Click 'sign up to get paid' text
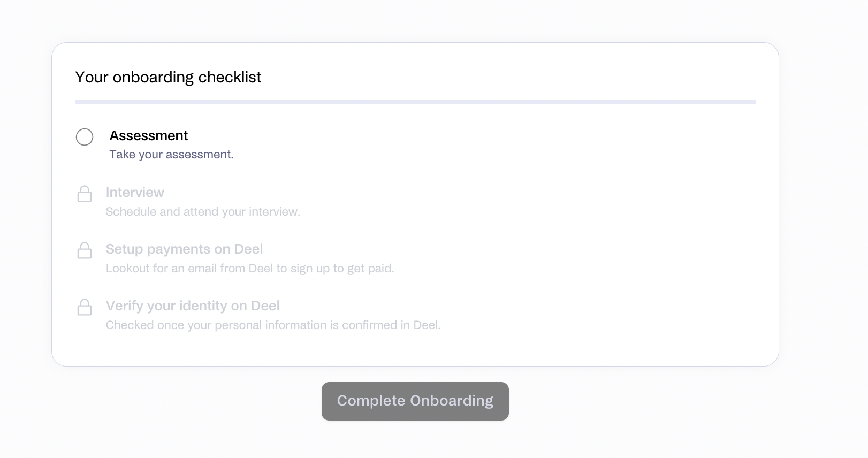 (x=342, y=268)
